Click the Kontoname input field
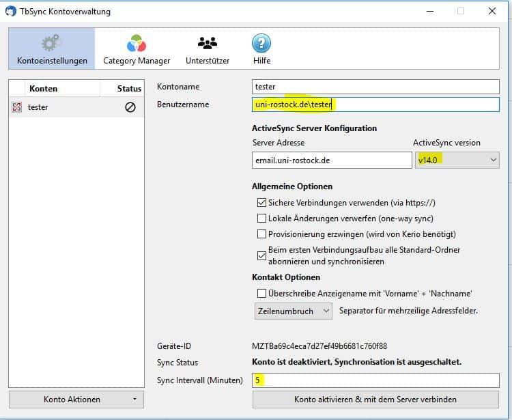512x420 pixels. click(x=375, y=87)
